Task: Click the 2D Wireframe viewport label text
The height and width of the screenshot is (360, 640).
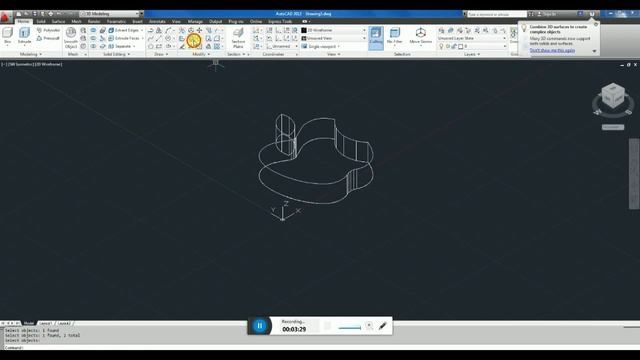Action: coord(48,64)
